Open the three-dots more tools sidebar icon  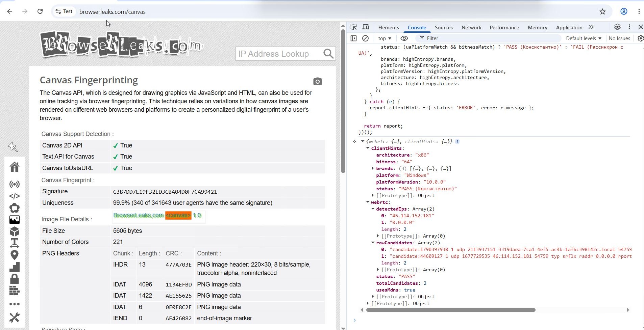(14, 304)
